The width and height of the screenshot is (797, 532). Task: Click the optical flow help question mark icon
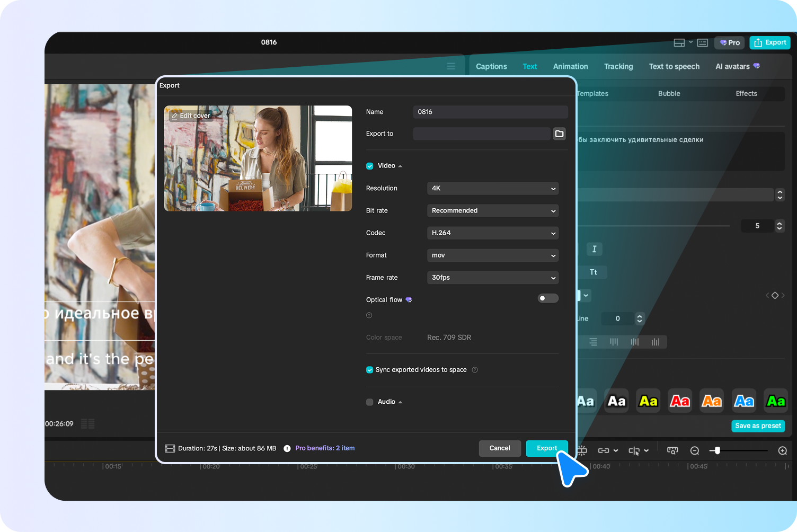click(x=369, y=315)
